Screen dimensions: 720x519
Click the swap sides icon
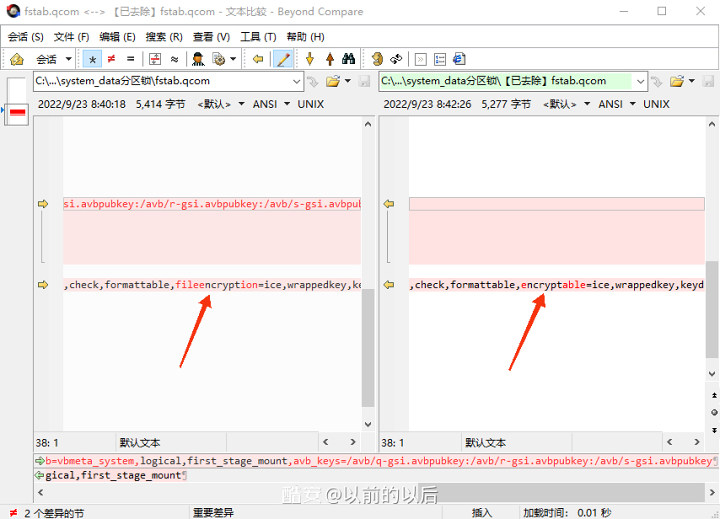pyautogui.click(x=377, y=59)
